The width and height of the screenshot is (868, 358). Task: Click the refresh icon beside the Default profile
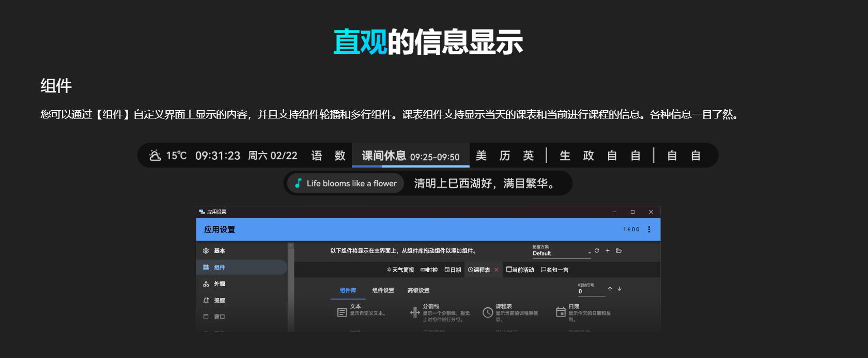pos(597,250)
